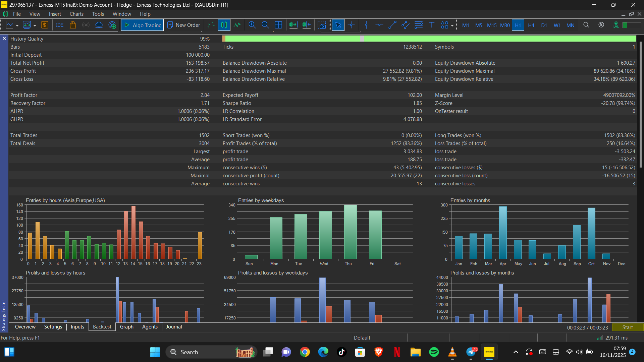The image size is (644, 362).
Task: Click the zoom in magnifier icon
Action: click(x=252, y=25)
